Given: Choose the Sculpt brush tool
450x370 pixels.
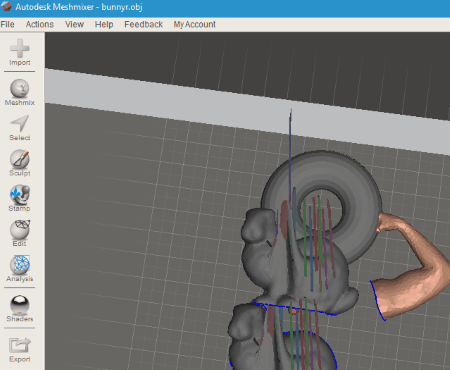Looking at the screenshot, I should pyautogui.click(x=20, y=159).
